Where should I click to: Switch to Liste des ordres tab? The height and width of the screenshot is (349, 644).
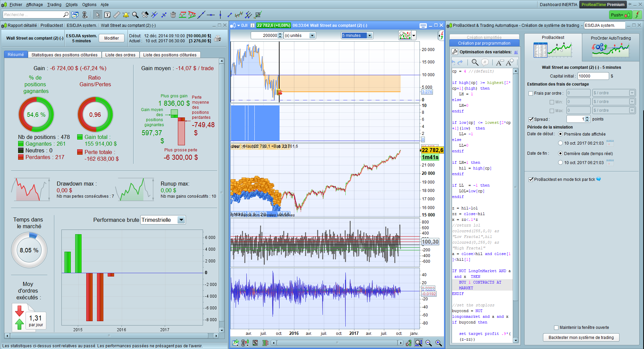pos(120,55)
